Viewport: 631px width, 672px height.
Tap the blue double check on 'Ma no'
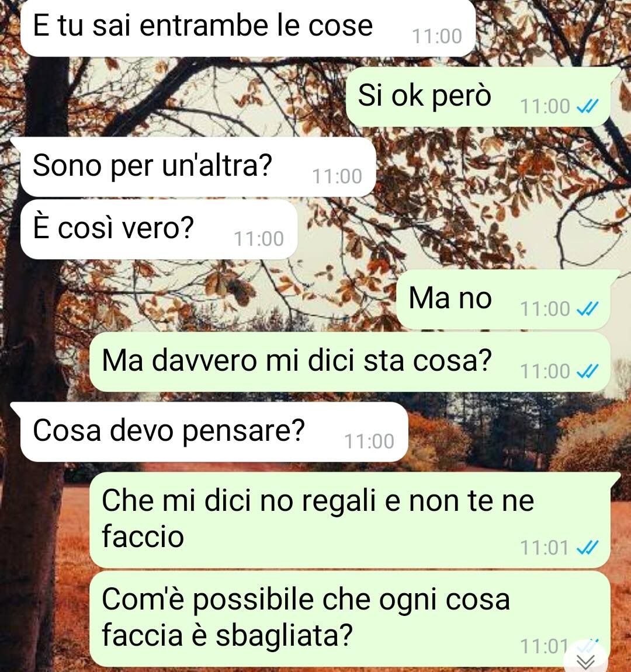tap(587, 309)
